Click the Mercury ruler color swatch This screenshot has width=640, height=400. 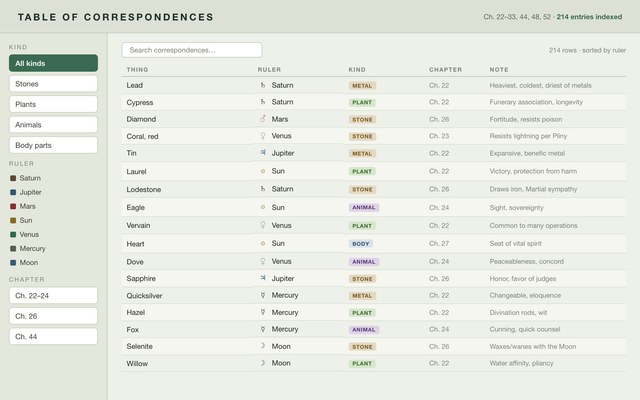tap(13, 249)
